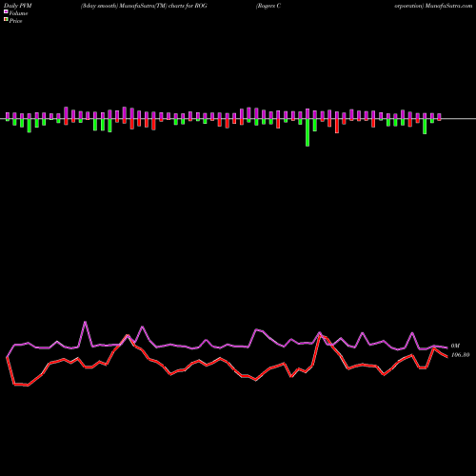Click the red price line's right end
Screen dimensions: 476x476
point(446,357)
